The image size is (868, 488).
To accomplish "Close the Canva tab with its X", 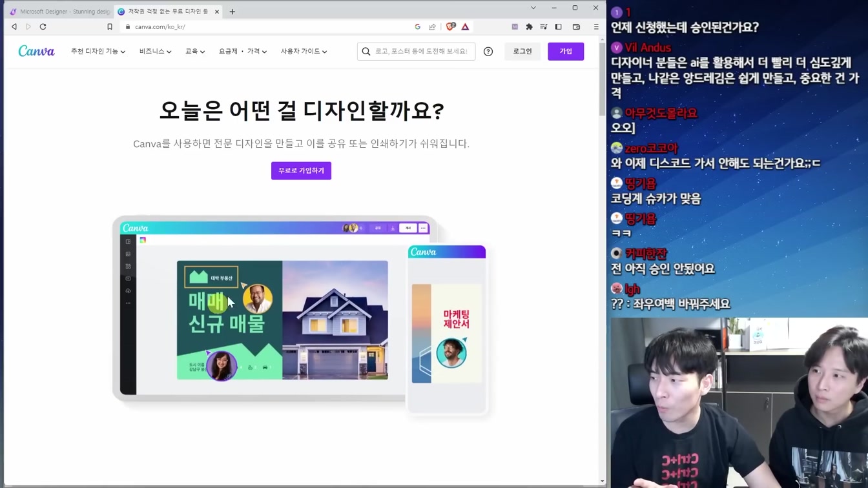I will click(217, 12).
